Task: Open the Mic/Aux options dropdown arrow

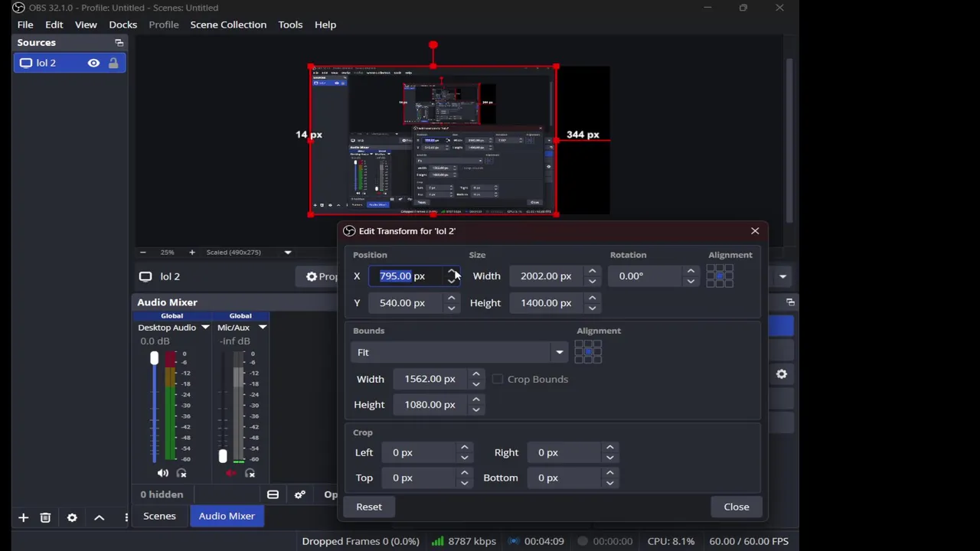Action: 262,328
